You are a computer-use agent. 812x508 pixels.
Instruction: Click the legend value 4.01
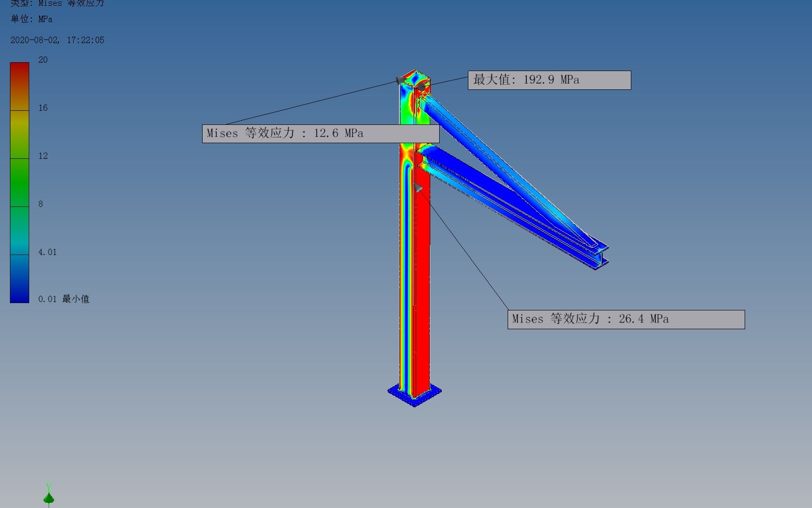point(48,252)
